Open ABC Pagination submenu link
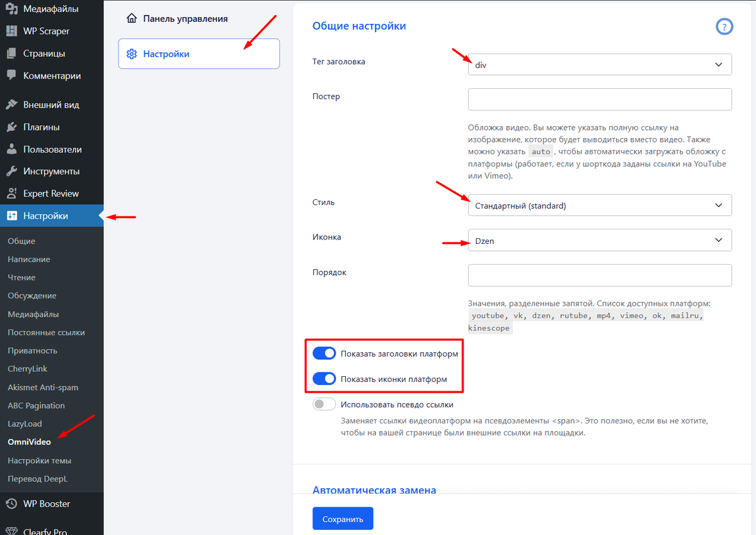The image size is (756, 535). tap(37, 405)
